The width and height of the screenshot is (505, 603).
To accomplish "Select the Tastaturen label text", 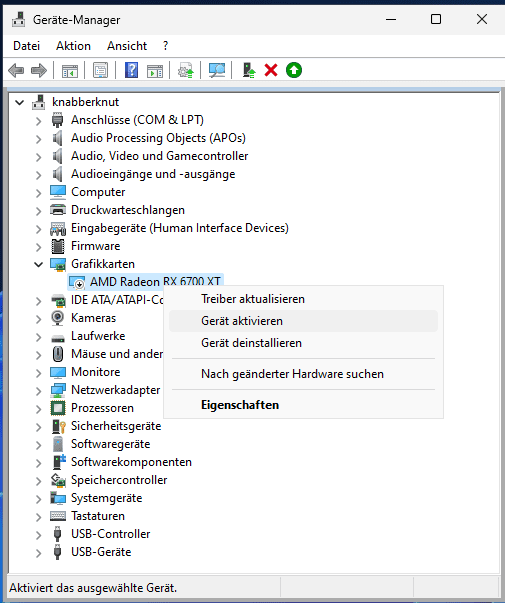I will pyautogui.click(x=98, y=516).
